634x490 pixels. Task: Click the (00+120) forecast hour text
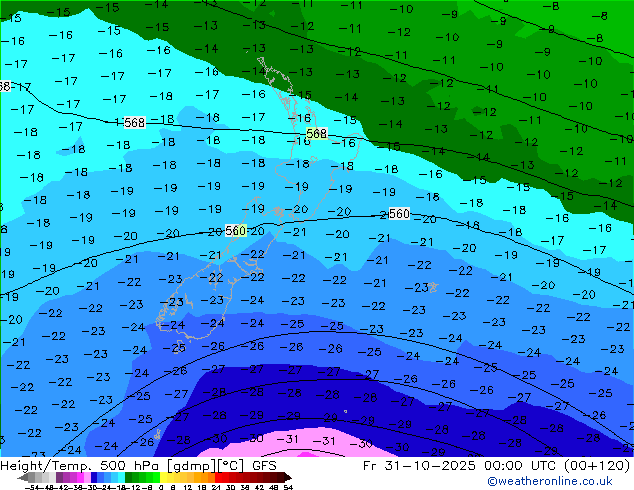point(596,466)
